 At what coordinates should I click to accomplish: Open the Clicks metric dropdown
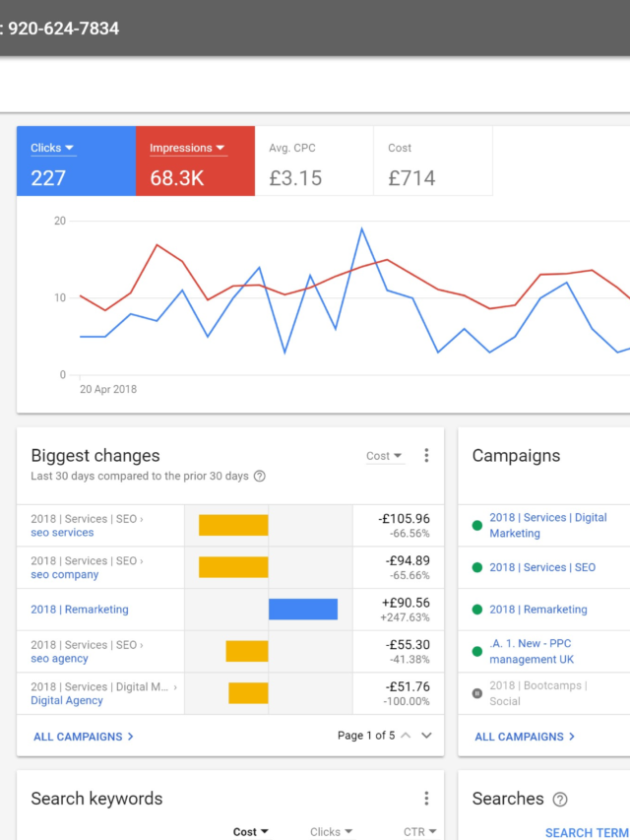coord(53,149)
